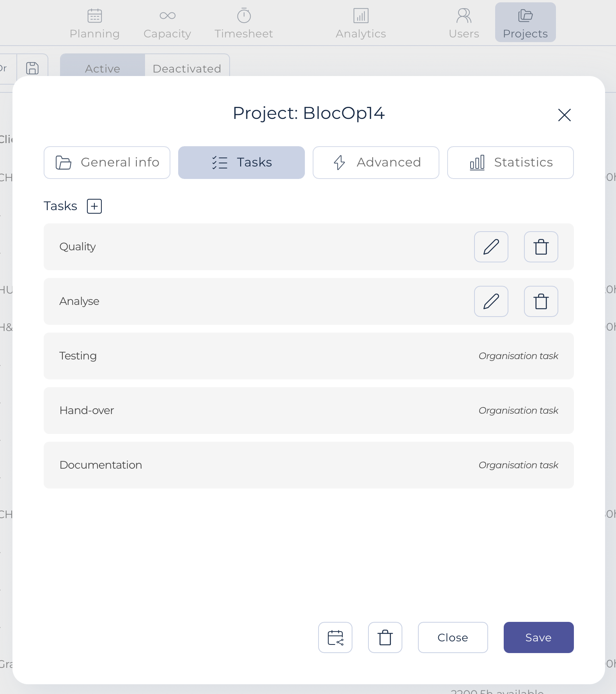Go to the Planning section
Screen dimensions: 616x694
95,23
